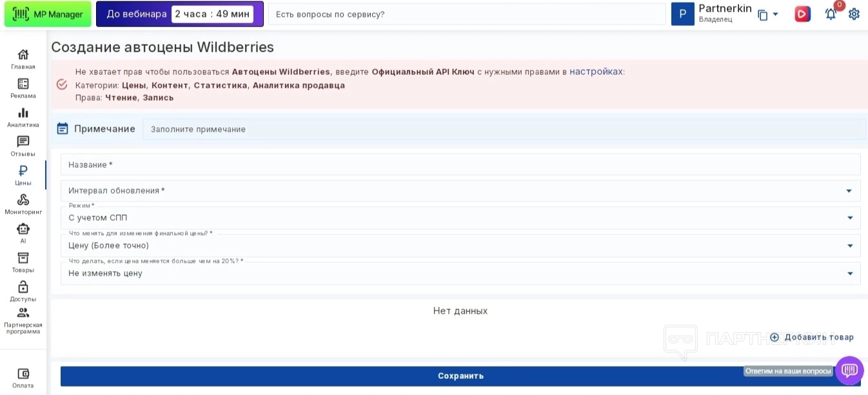Click the copy icon next to Partnerkin

(762, 15)
